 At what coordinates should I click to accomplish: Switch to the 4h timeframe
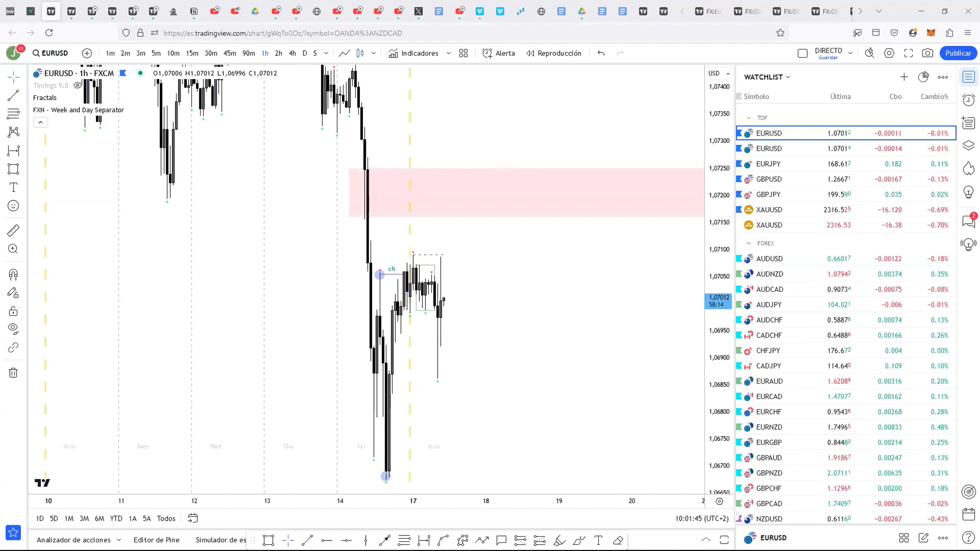coord(292,53)
